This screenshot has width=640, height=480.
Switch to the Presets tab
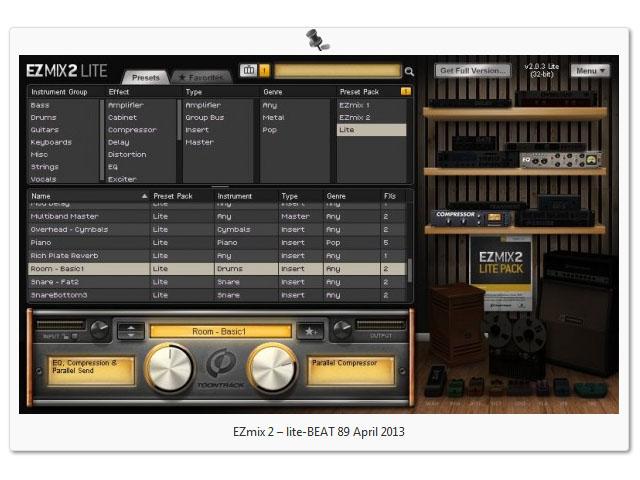click(x=145, y=76)
